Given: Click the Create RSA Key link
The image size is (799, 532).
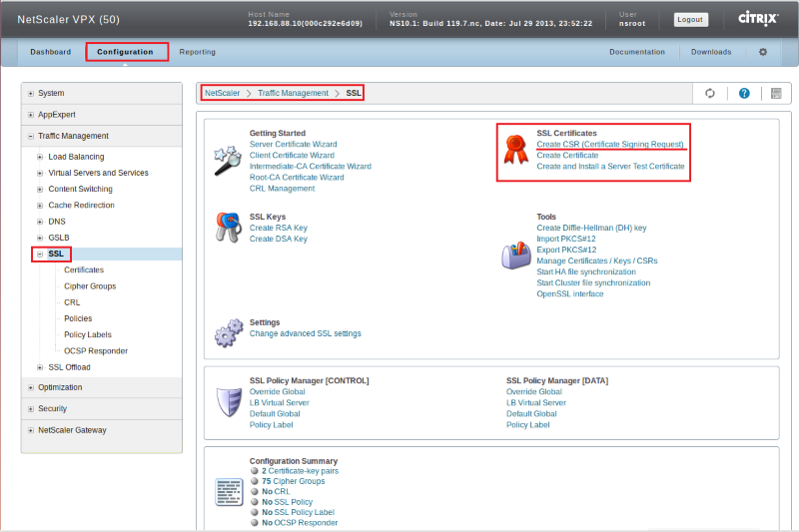Looking at the screenshot, I should click(279, 228).
